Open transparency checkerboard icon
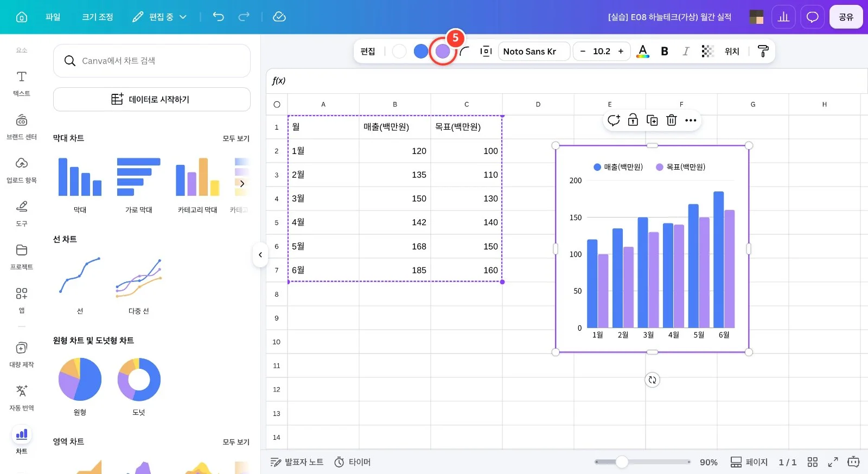 pos(707,51)
